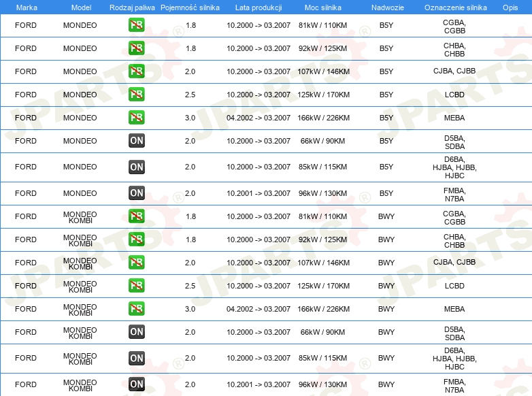This screenshot has width=532, height=396.
Task: Click FORD in the first Mondeo 1.8 row
Action: [x=26, y=25]
